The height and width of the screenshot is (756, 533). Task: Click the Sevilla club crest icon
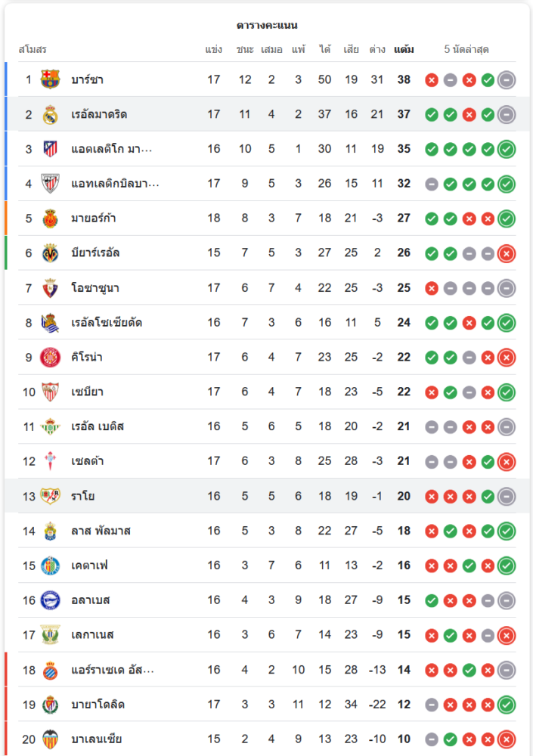(51, 392)
